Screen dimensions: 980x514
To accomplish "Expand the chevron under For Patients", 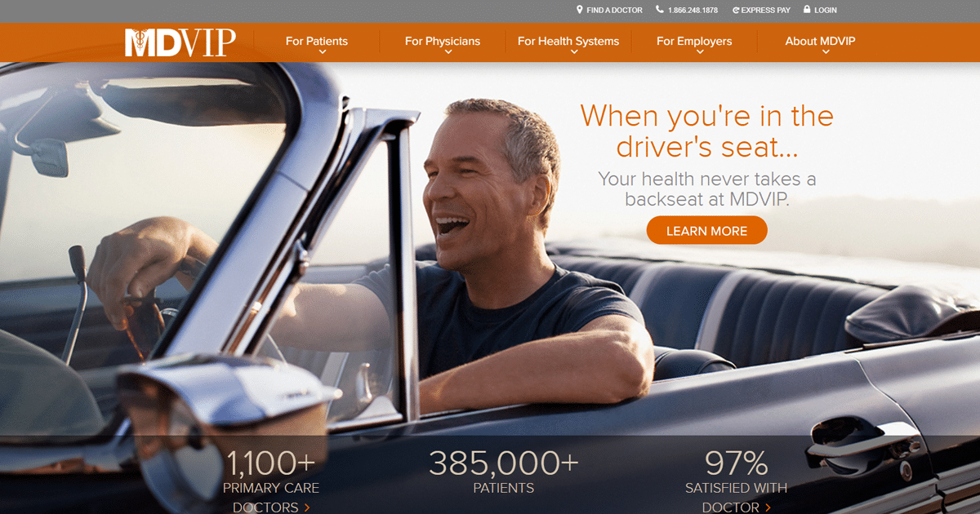I will coord(323,52).
